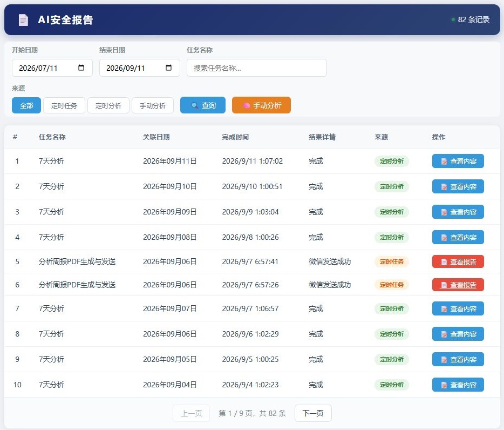Click the 关联日期 column header
504x430 pixels.
pyautogui.click(x=156, y=137)
